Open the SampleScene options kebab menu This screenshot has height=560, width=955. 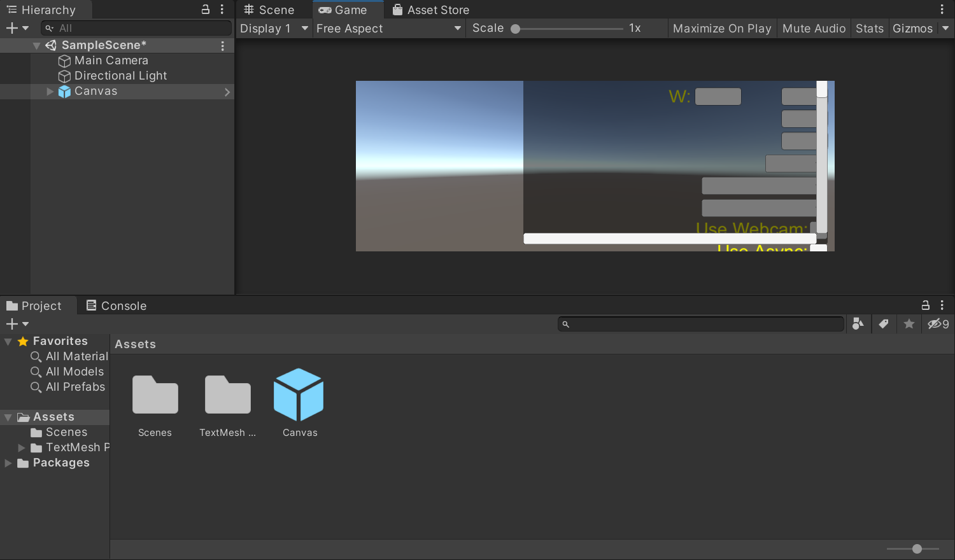point(222,46)
